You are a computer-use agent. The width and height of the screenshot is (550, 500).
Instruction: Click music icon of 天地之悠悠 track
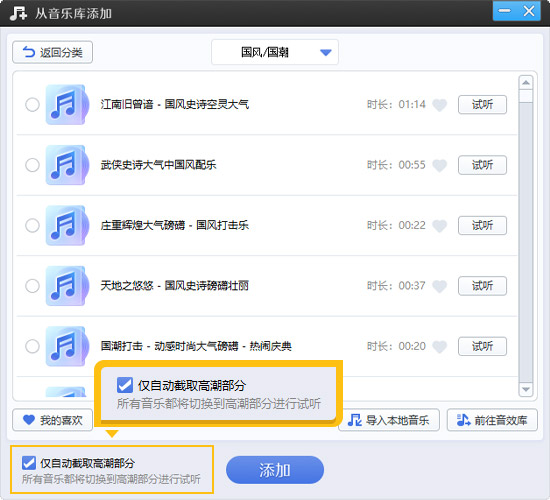pos(66,286)
